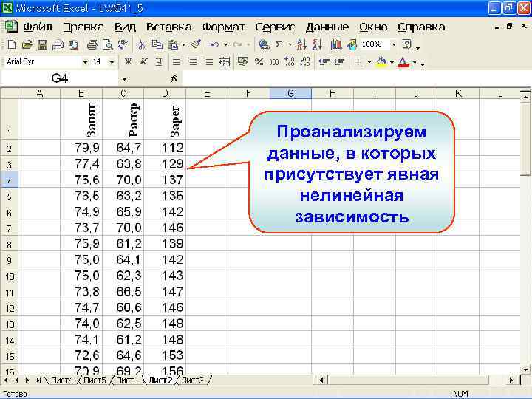Click the Copy icon
532x399 pixels.
click(157, 44)
